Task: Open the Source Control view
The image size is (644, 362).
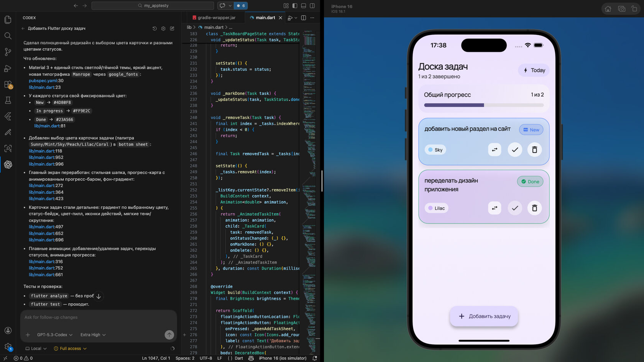Action: (8, 52)
